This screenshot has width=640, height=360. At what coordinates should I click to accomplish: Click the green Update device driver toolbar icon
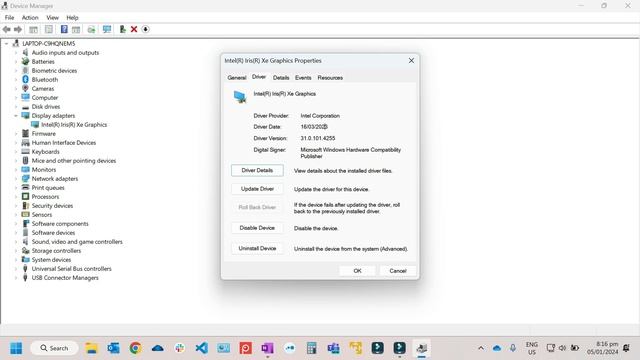pos(122,29)
